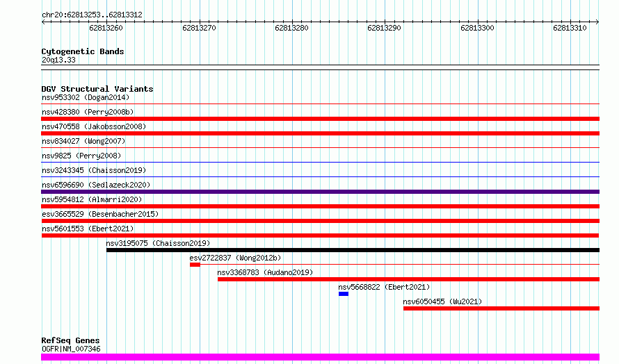
Task: Click the red bar under nsv5601553
Action: point(320,235)
